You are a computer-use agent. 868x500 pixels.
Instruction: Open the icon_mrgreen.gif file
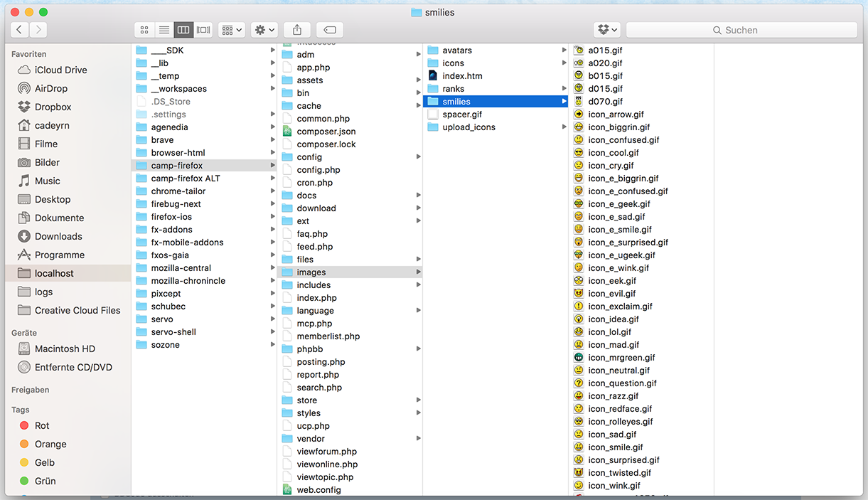621,358
